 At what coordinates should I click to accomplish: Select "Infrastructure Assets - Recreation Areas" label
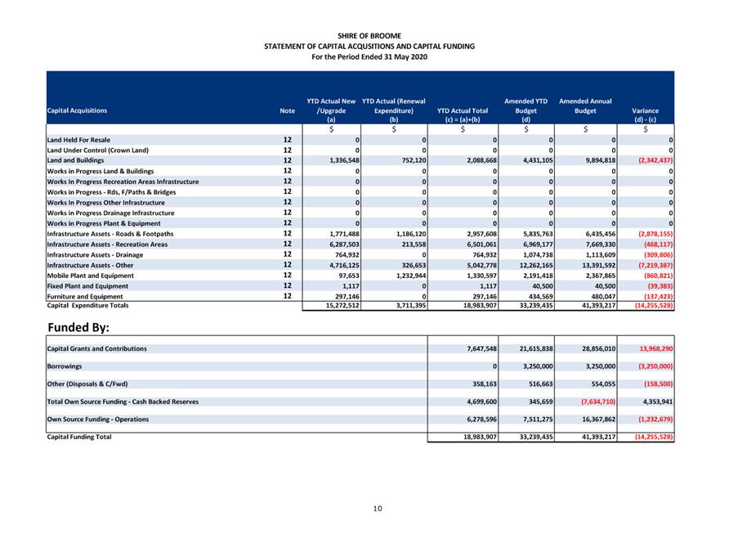(x=107, y=245)
